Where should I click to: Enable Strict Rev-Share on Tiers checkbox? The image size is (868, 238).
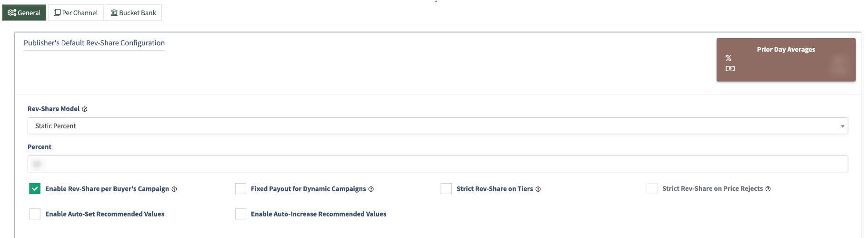point(446,189)
